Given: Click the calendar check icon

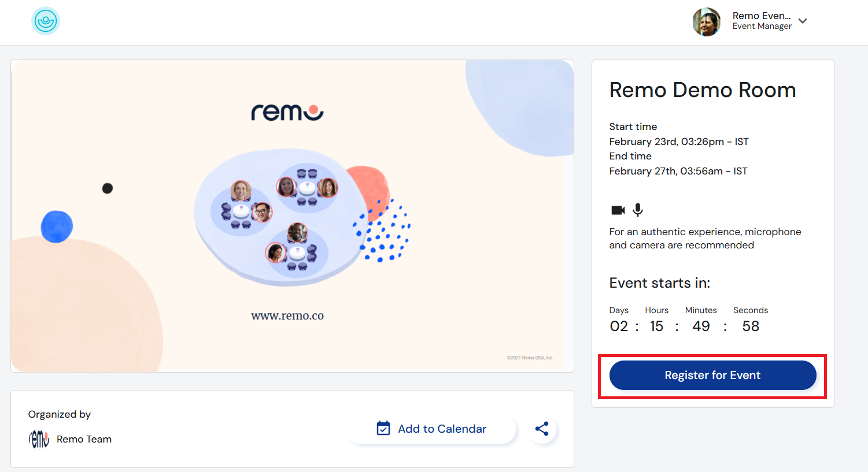Looking at the screenshot, I should [383, 428].
